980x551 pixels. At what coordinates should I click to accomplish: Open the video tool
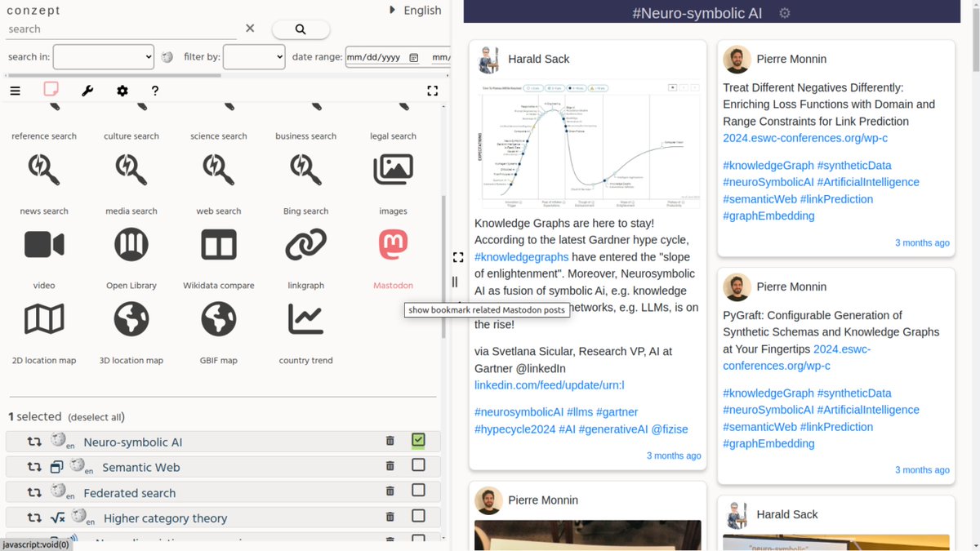44,244
